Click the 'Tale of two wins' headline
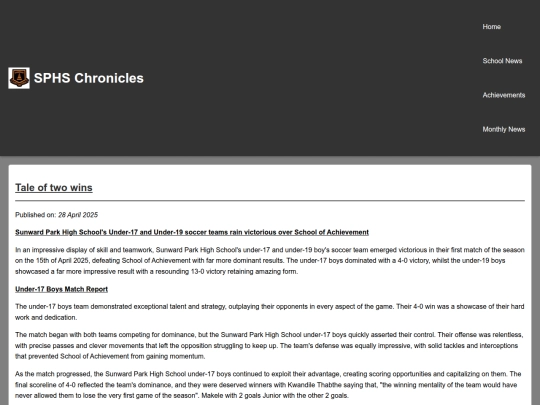540x405 pixels. click(x=54, y=188)
